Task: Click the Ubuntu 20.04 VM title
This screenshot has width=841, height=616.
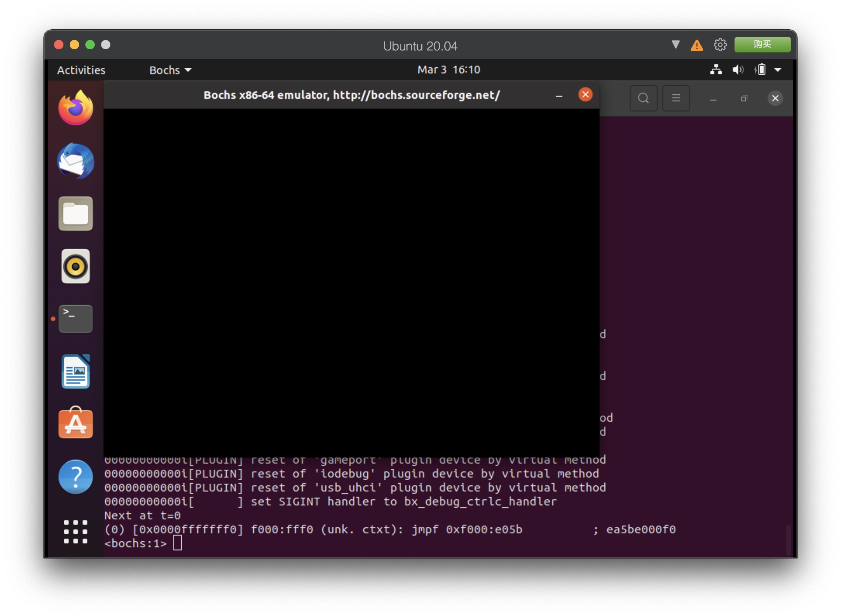Action: point(420,46)
